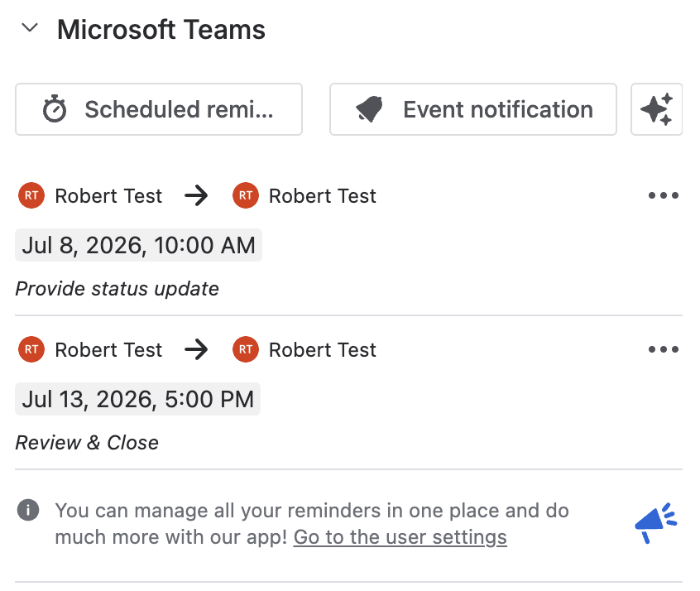Click sender RT avatar of first reminder
Screen dimensions: 700x591
(x=31, y=195)
